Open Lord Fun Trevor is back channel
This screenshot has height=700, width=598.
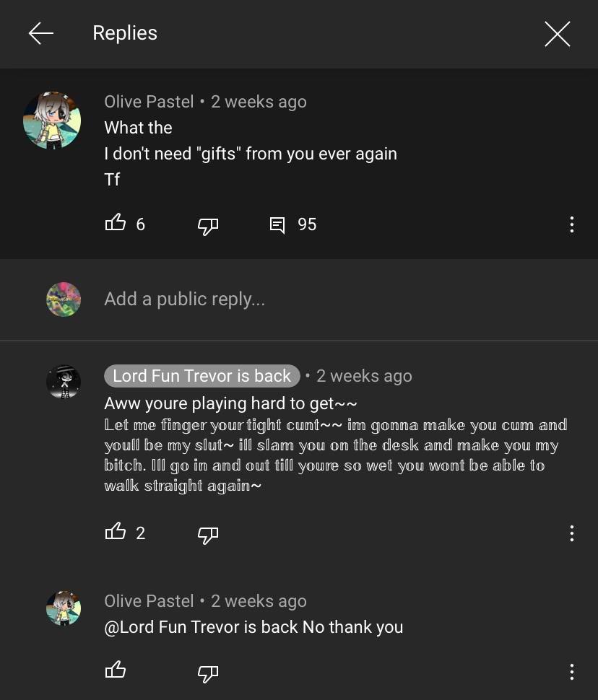tap(201, 376)
